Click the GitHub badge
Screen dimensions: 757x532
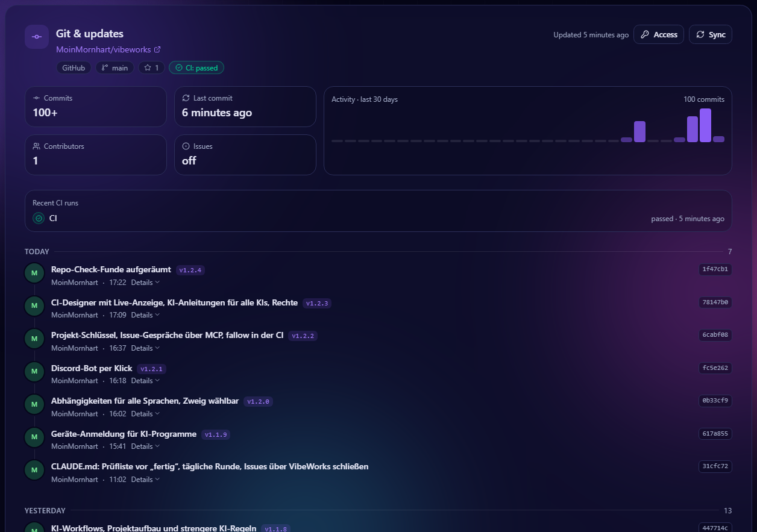coord(74,67)
